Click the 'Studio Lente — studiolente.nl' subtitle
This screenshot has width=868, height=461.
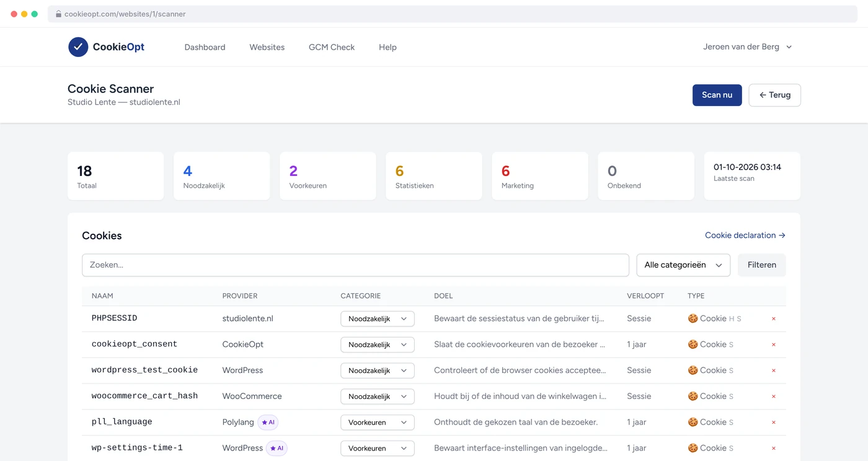click(x=124, y=102)
